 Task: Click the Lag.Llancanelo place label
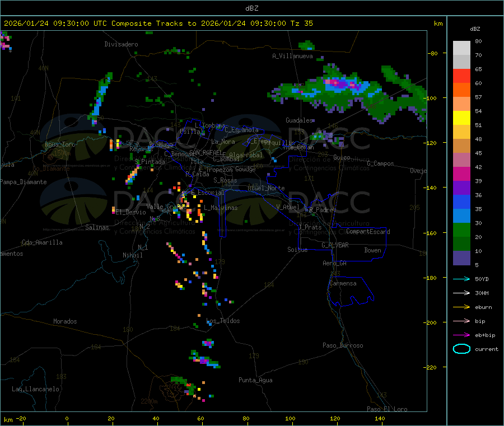click(x=36, y=389)
